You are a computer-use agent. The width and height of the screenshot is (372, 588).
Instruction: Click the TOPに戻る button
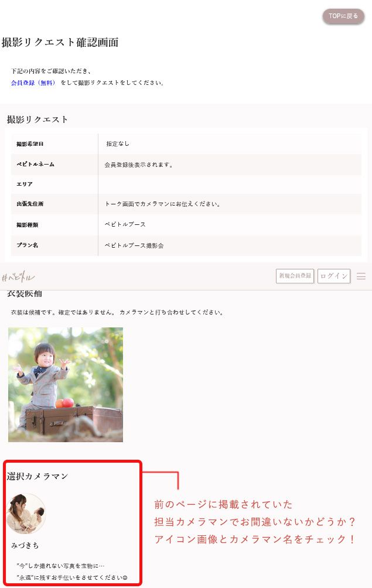point(343,16)
